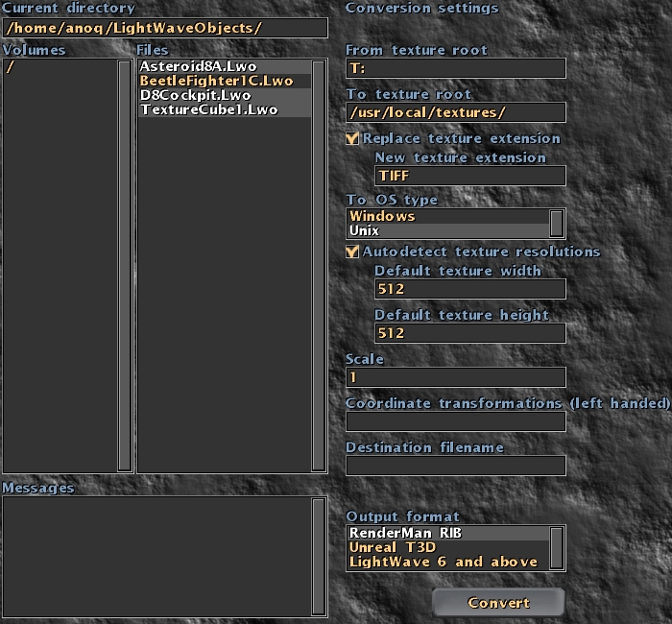The height and width of the screenshot is (624, 672).
Task: Click the Output format list scrollbar
Action: click(557, 548)
